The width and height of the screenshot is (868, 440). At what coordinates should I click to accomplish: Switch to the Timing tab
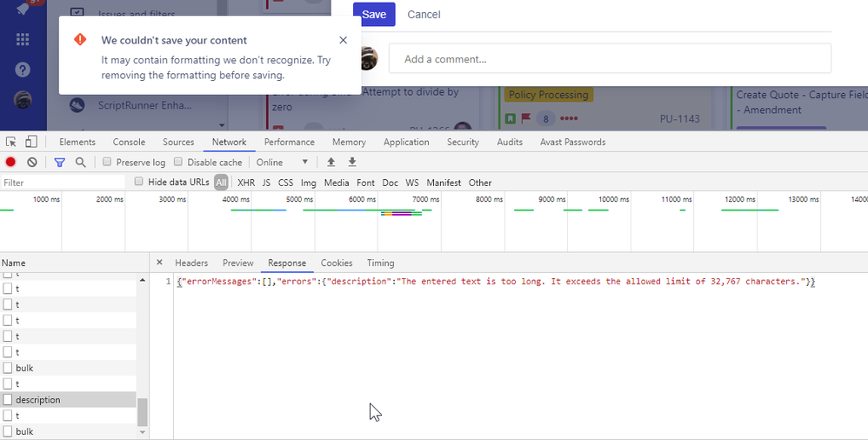pos(380,263)
